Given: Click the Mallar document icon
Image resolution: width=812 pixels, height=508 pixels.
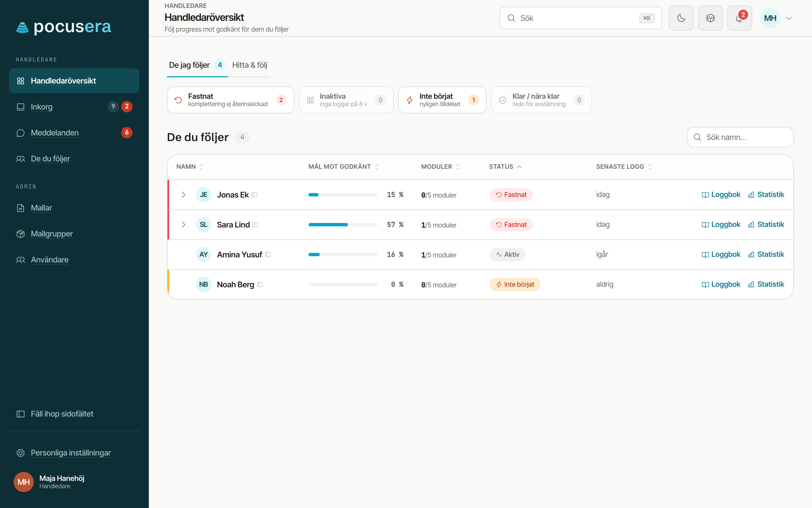Looking at the screenshot, I should (x=21, y=208).
